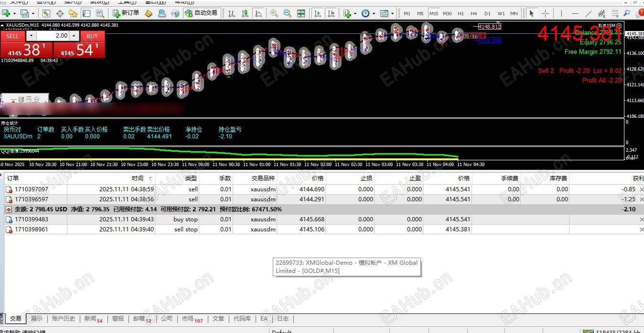Zoom in on the chart

(274, 13)
